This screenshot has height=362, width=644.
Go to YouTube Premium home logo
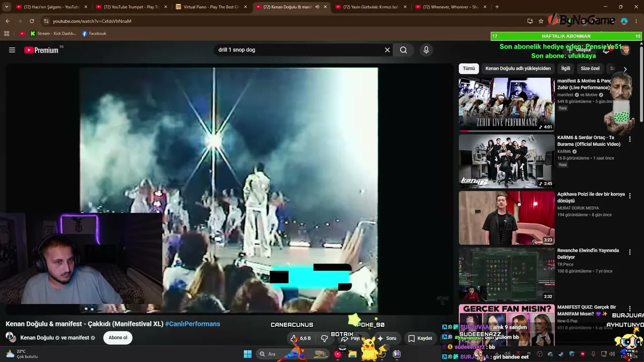tap(42, 50)
